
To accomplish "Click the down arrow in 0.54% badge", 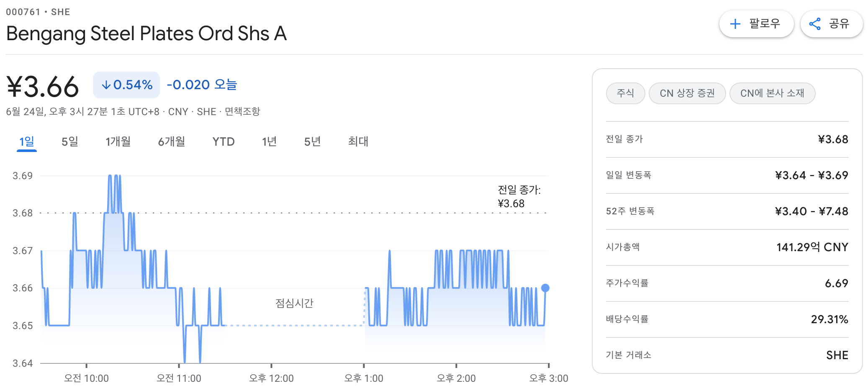I will point(106,85).
